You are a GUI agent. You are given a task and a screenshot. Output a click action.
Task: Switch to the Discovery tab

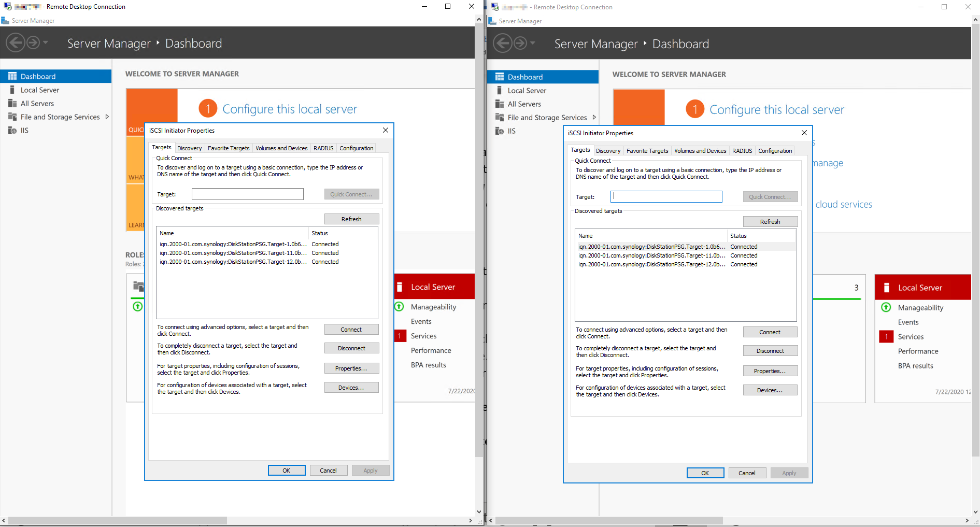[189, 148]
